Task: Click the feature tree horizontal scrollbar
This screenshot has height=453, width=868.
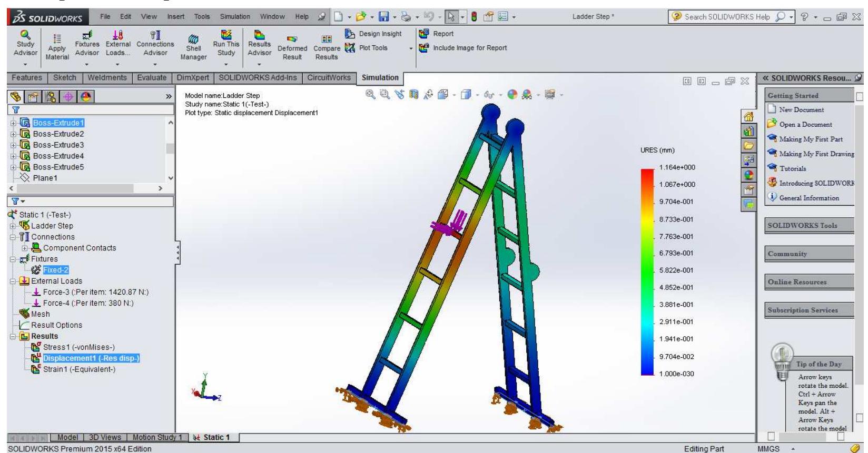Action: click(87, 188)
